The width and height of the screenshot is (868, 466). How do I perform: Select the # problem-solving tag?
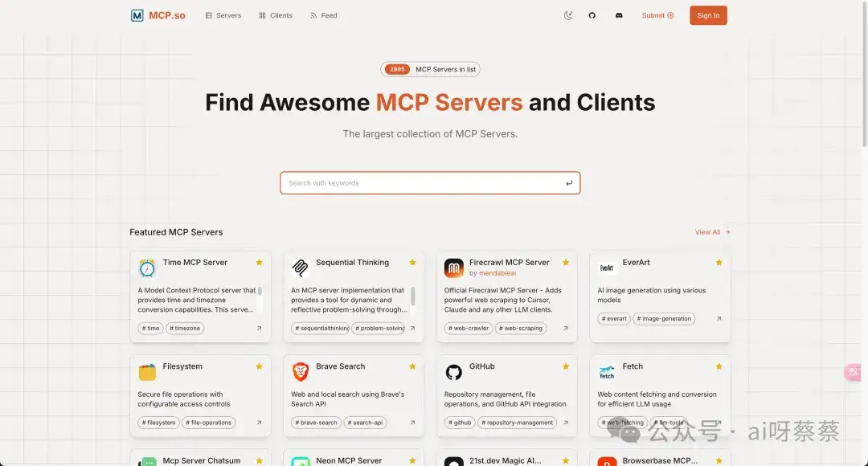click(379, 328)
